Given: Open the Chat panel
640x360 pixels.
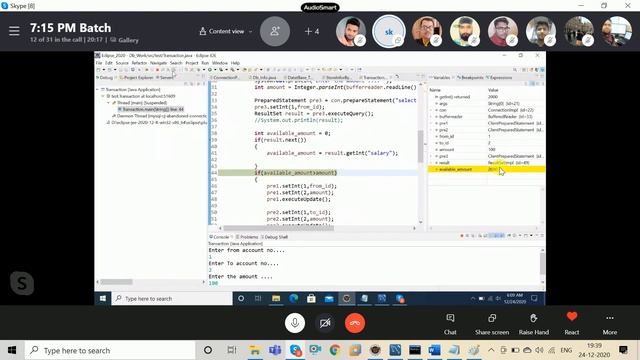Looking at the screenshot, I should 450,324.
